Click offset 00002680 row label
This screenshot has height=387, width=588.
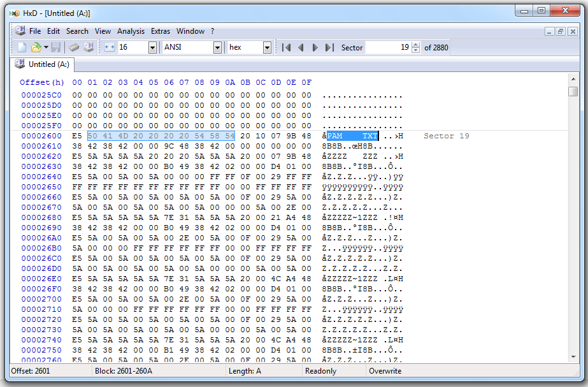(41, 217)
